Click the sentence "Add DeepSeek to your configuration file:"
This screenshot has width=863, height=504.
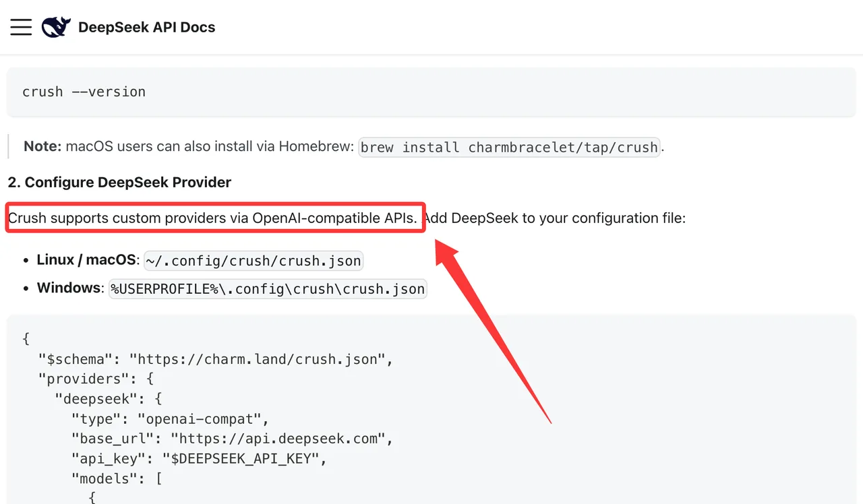tap(554, 218)
